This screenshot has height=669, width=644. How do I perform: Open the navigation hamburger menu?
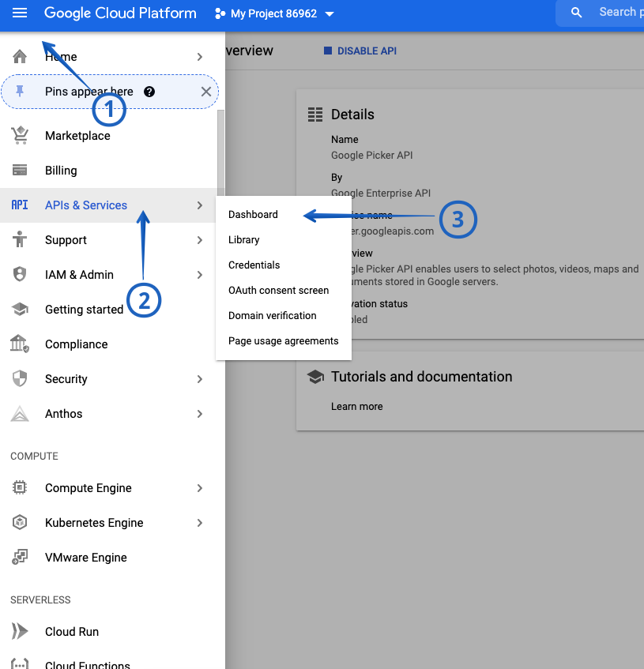click(20, 12)
